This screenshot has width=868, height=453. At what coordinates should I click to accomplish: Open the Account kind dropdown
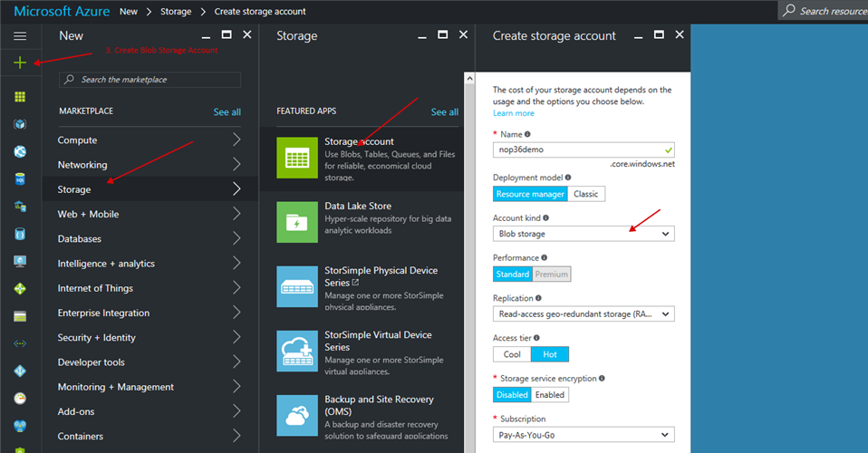pyautogui.click(x=583, y=234)
